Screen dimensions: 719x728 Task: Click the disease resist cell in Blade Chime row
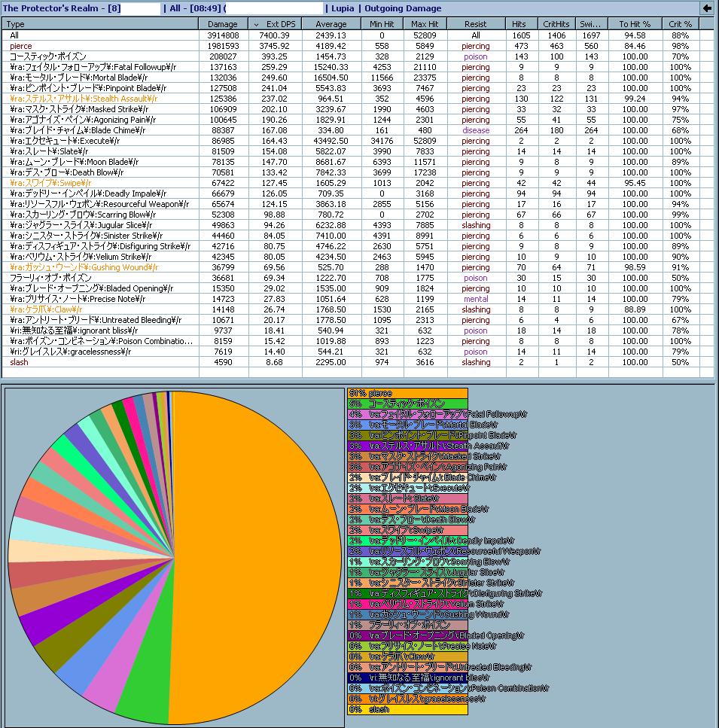tap(476, 130)
